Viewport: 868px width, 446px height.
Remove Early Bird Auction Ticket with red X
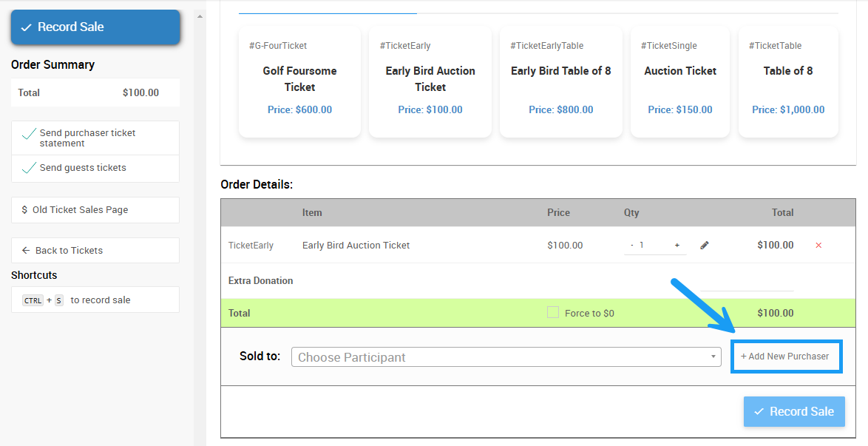818,246
